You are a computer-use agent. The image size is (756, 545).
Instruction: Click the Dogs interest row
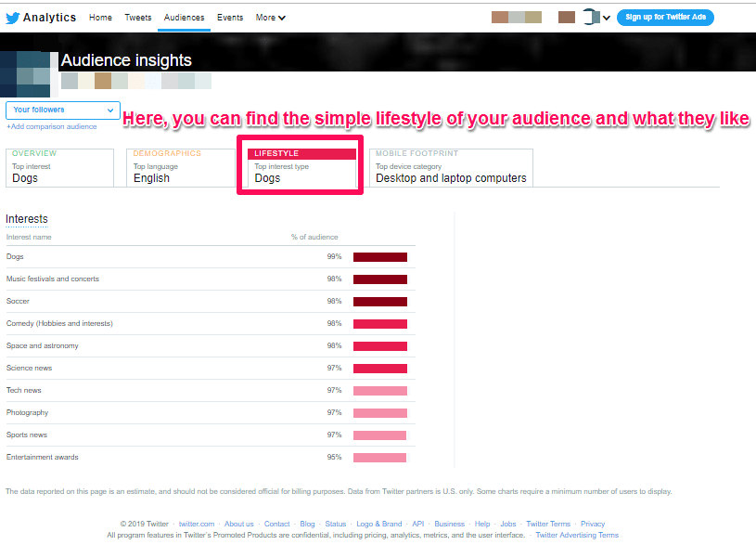coord(211,257)
